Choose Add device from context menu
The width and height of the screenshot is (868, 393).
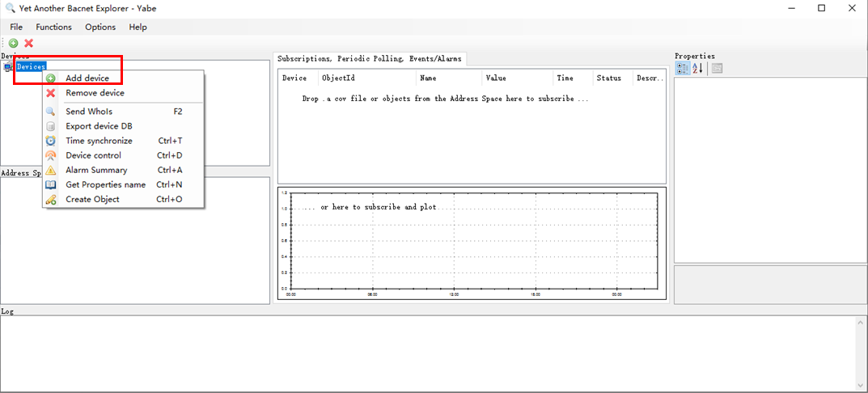(124, 78)
